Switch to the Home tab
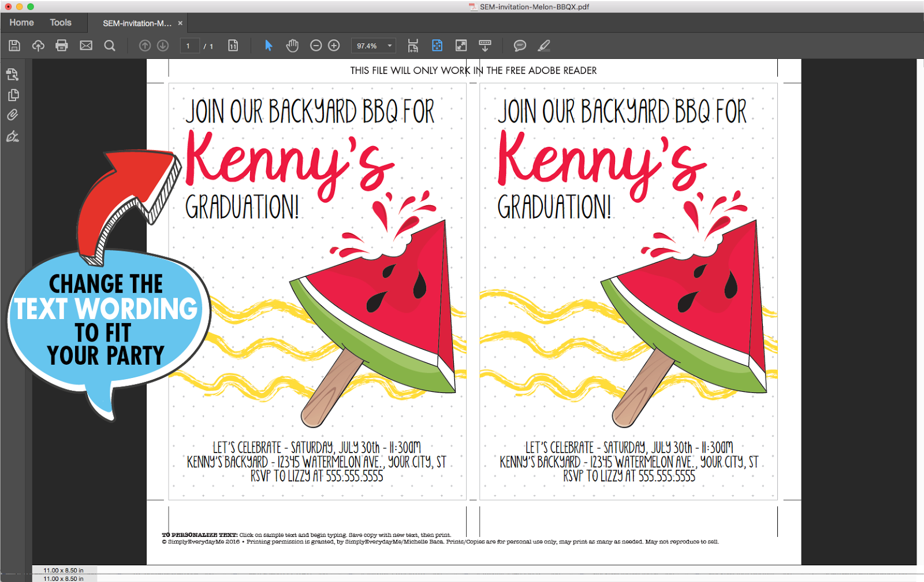The height and width of the screenshot is (582, 924). point(21,23)
